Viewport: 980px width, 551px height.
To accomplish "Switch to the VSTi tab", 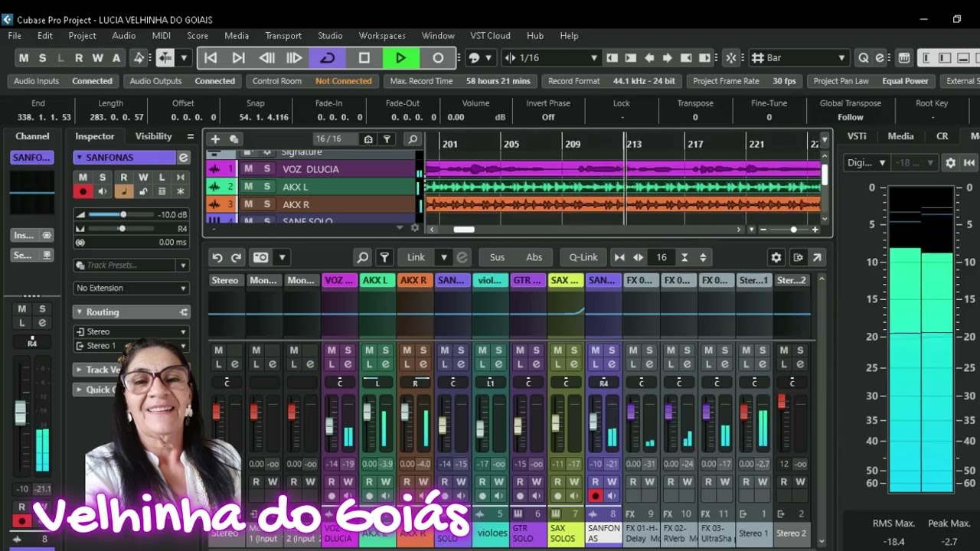I will point(857,136).
